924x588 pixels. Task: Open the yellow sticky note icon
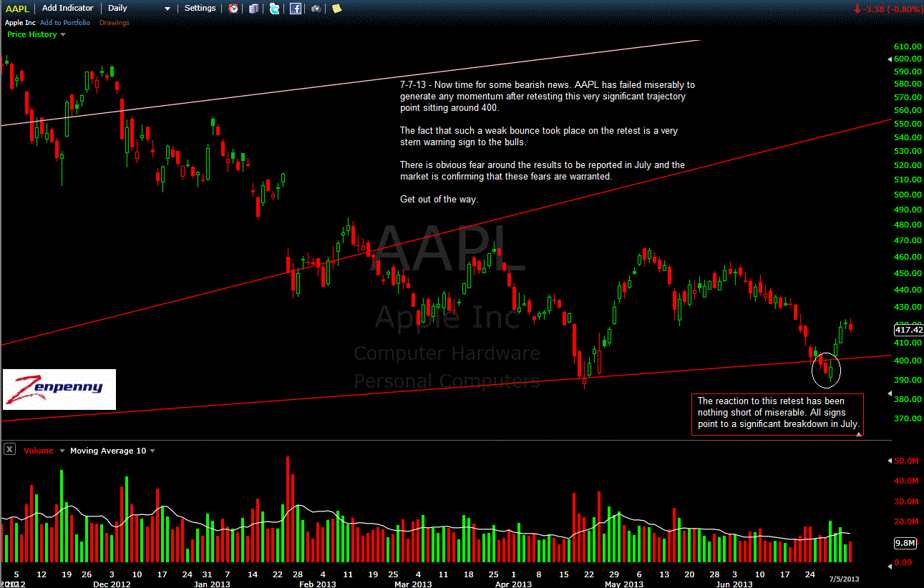click(x=336, y=9)
